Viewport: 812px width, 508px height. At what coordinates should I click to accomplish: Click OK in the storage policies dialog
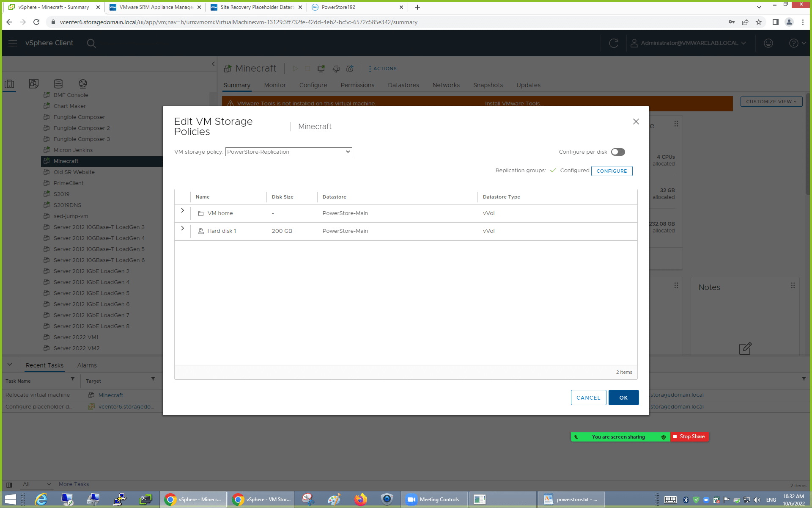tap(623, 398)
